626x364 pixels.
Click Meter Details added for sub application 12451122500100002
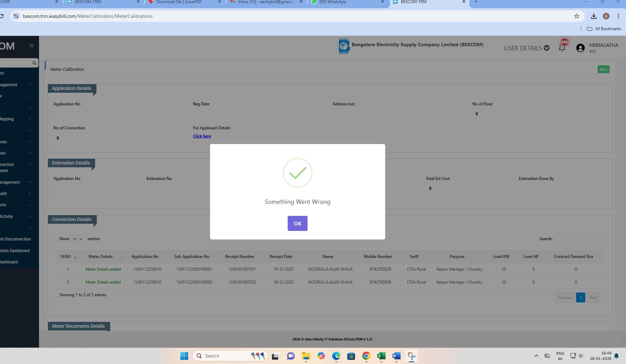pyautogui.click(x=103, y=282)
